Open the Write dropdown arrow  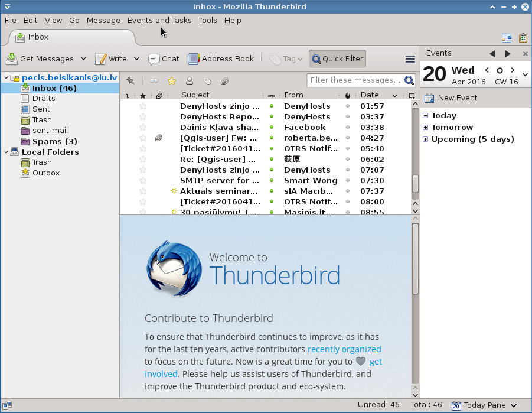pyautogui.click(x=137, y=58)
